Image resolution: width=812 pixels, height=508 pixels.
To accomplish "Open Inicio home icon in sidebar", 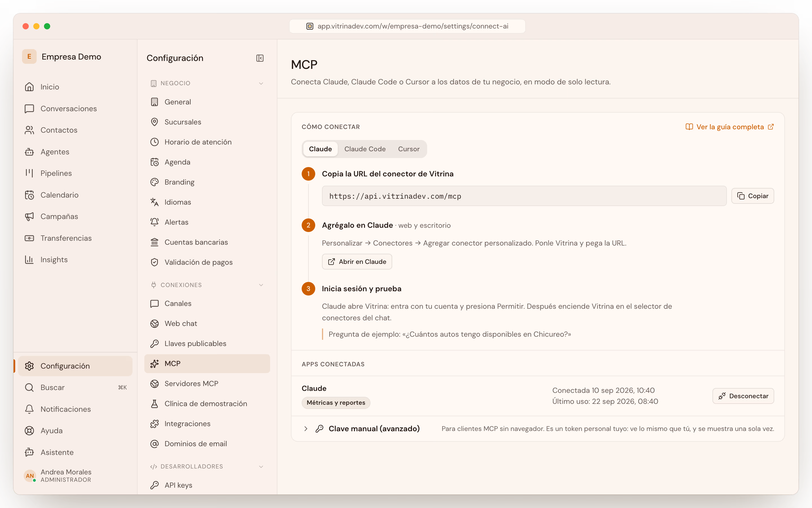I will tap(29, 87).
